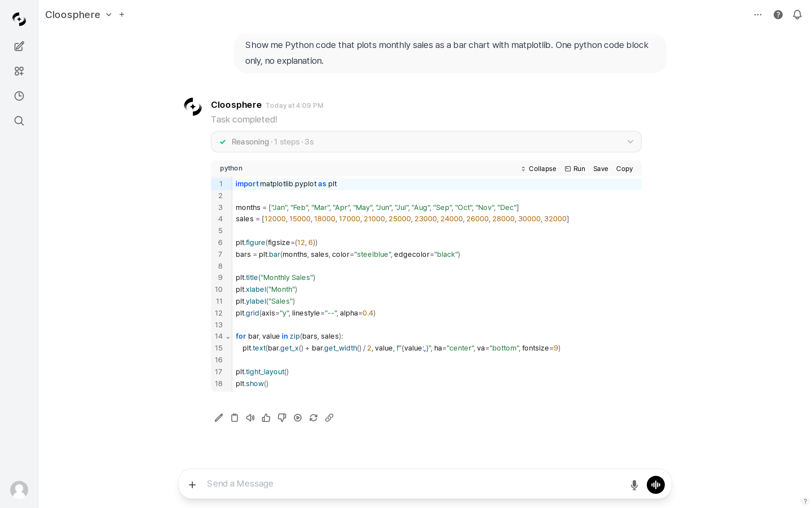The height and width of the screenshot is (508, 812).
Task: Click the import matplotlib line of code
Action: [286, 184]
